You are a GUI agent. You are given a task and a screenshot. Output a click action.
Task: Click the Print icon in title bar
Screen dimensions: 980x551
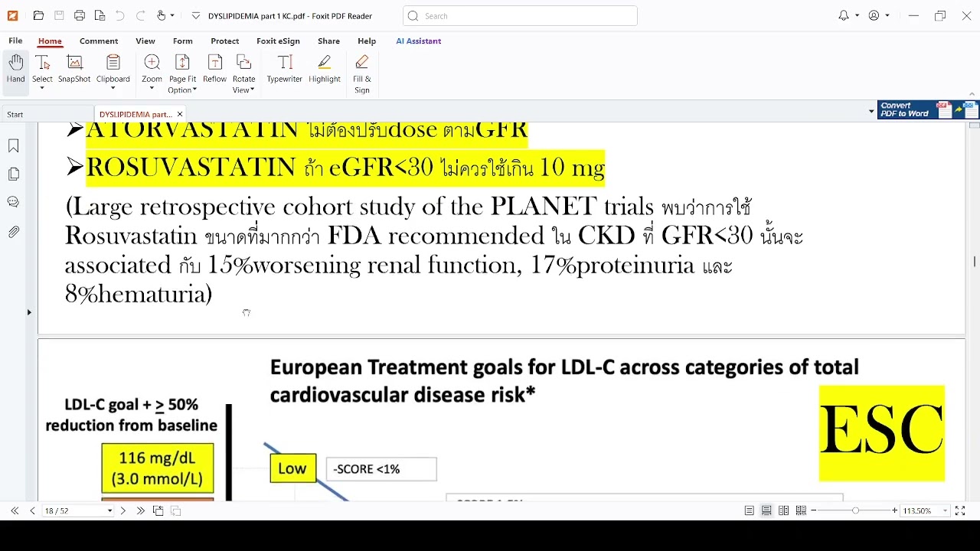coord(80,15)
